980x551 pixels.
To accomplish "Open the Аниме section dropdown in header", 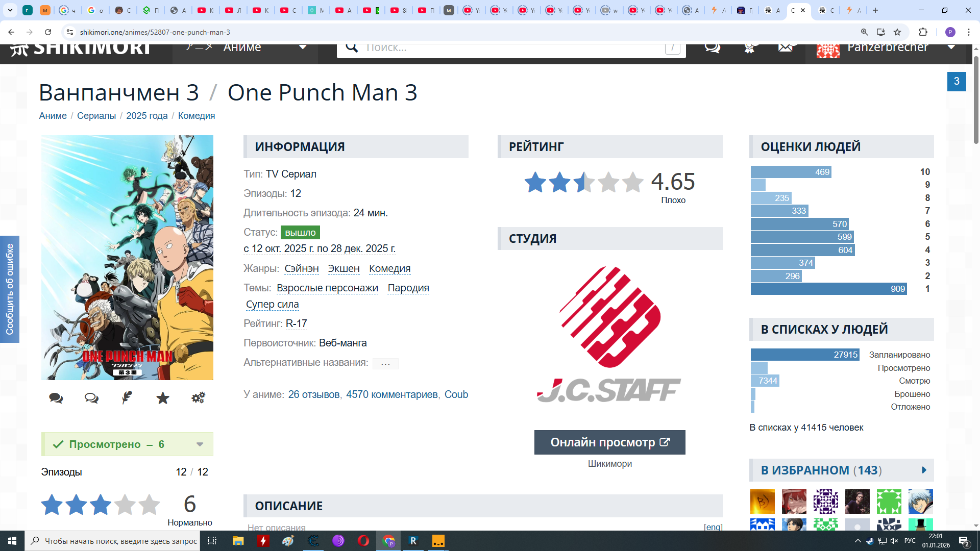I will click(302, 47).
